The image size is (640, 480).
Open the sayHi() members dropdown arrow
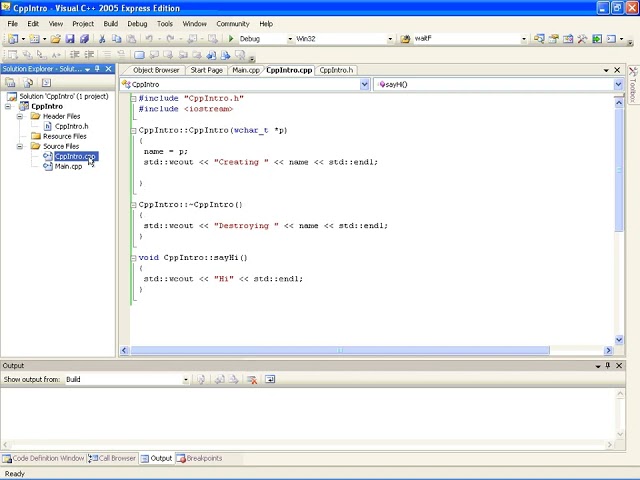(x=618, y=84)
